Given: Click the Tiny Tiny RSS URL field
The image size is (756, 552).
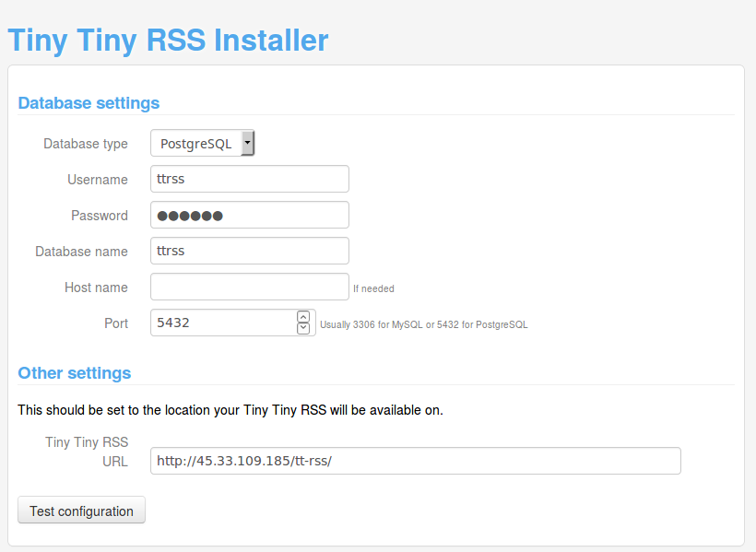Looking at the screenshot, I should [x=415, y=461].
